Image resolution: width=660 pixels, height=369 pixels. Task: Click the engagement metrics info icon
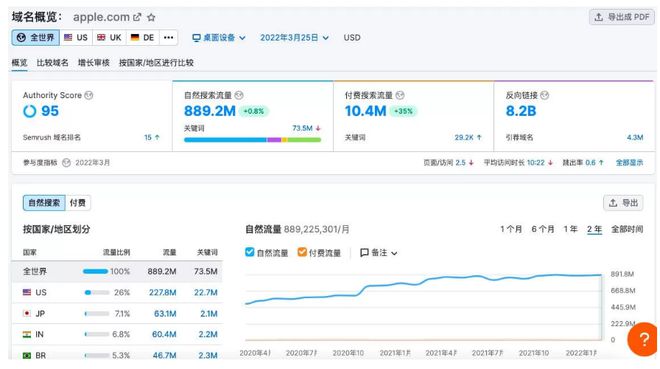coord(66,162)
